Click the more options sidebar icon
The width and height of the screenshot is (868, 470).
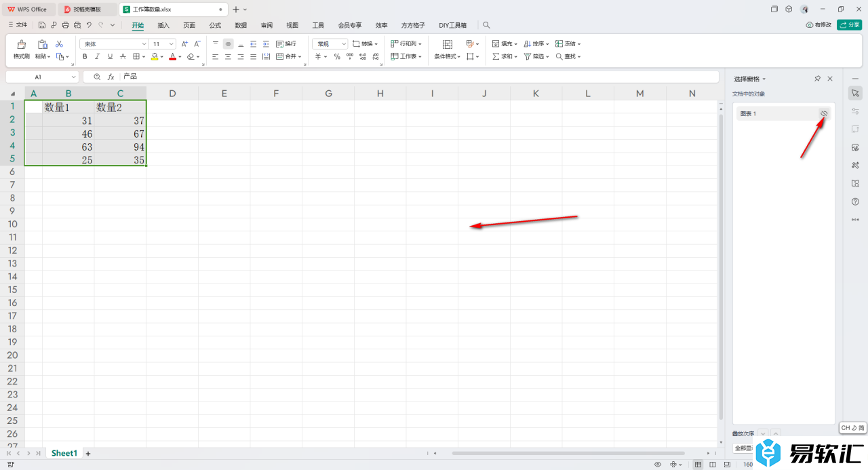click(855, 219)
